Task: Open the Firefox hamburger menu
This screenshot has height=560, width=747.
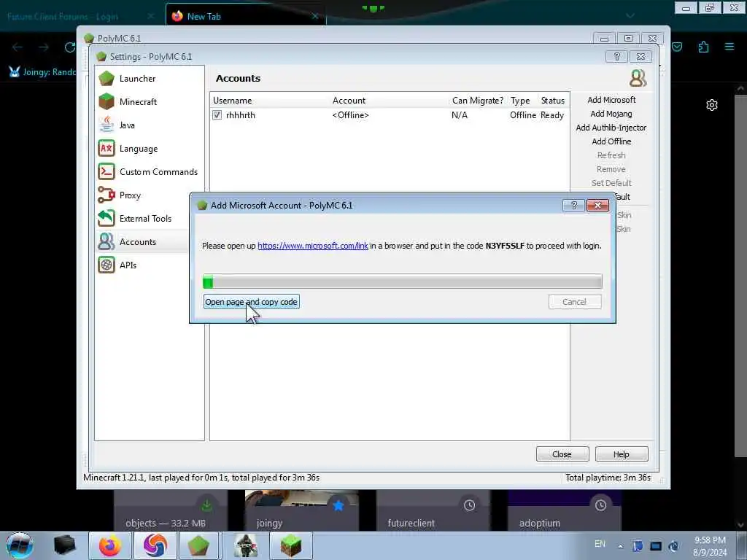Action: click(729, 47)
